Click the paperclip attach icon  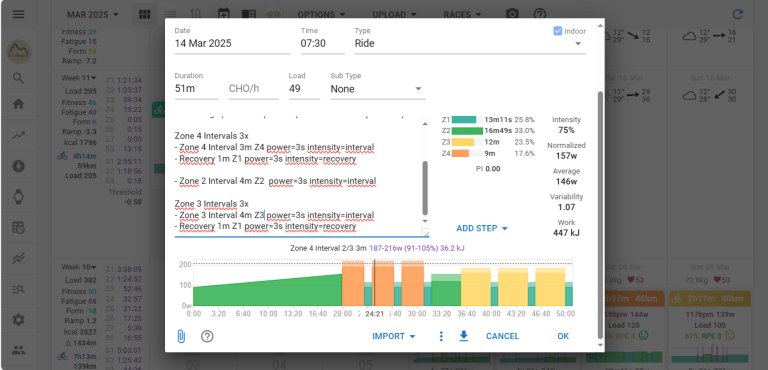[x=181, y=336]
